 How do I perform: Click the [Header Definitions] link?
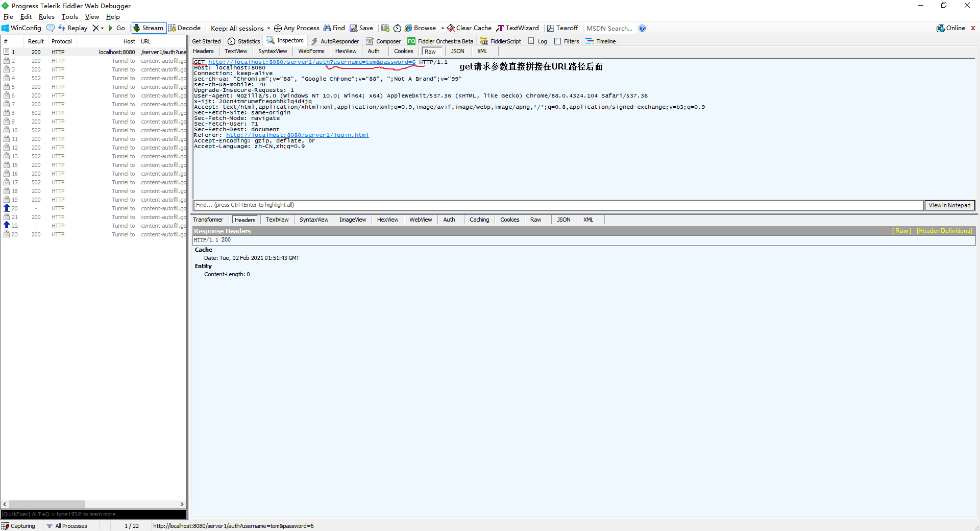(944, 231)
